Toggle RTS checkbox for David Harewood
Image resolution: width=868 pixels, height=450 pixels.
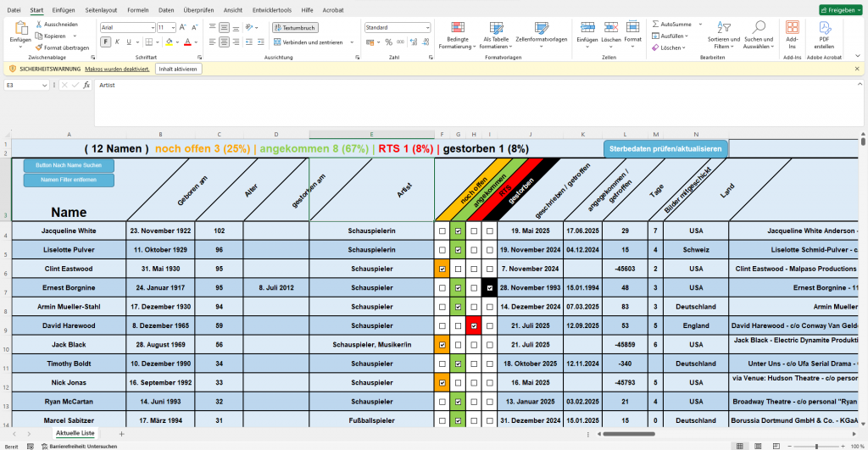474,325
